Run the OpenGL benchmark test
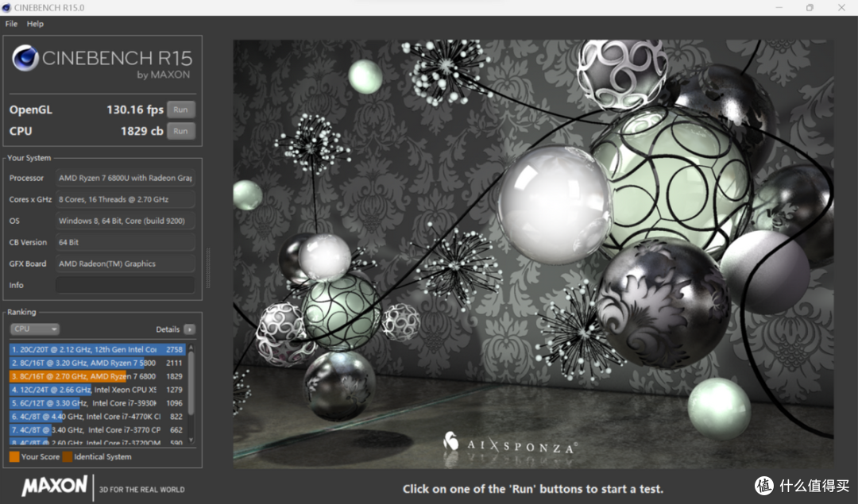Screen dimensions: 858x504 [180, 110]
